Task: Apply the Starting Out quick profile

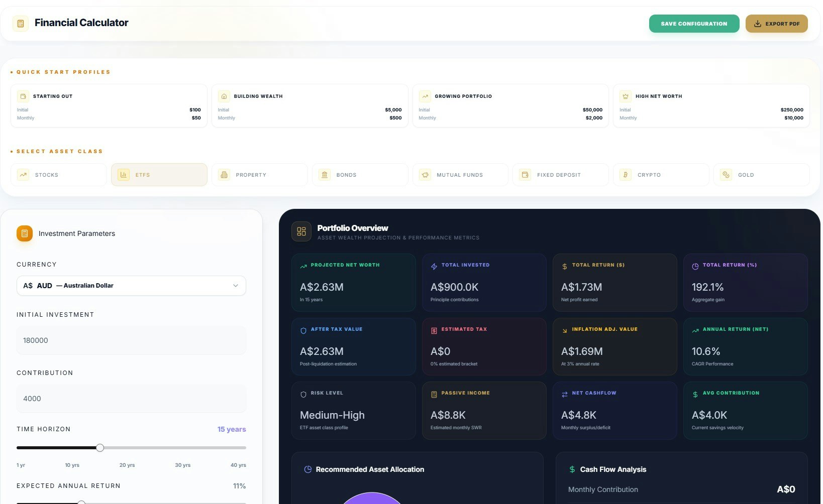Action: click(109, 106)
